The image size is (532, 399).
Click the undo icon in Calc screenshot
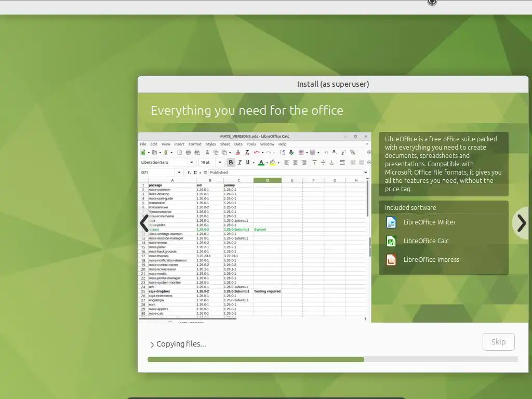[257, 153]
